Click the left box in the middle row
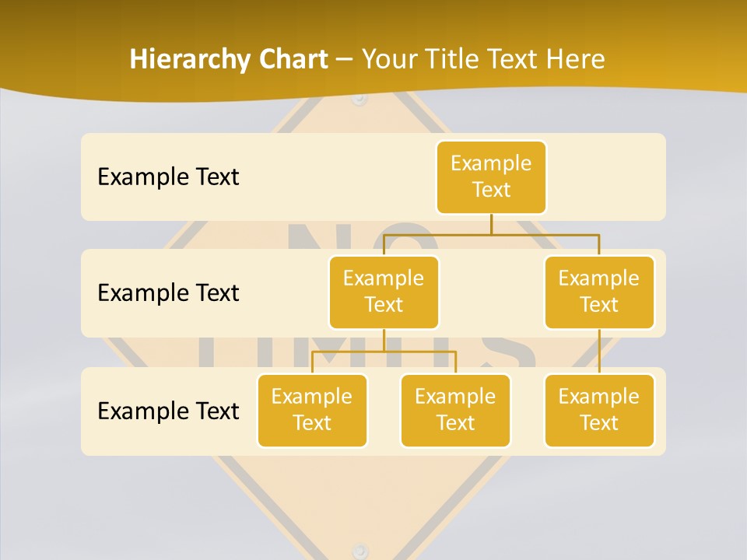This screenshot has height=560, width=747. tap(384, 292)
